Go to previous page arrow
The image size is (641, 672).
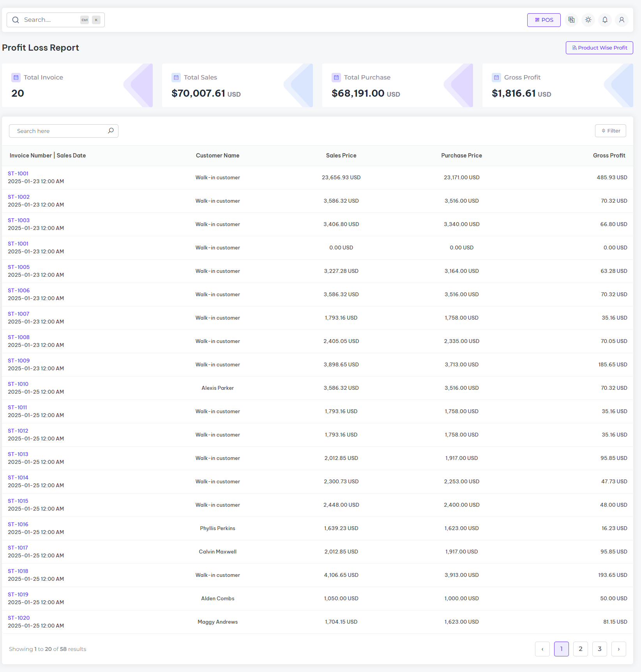click(x=542, y=649)
